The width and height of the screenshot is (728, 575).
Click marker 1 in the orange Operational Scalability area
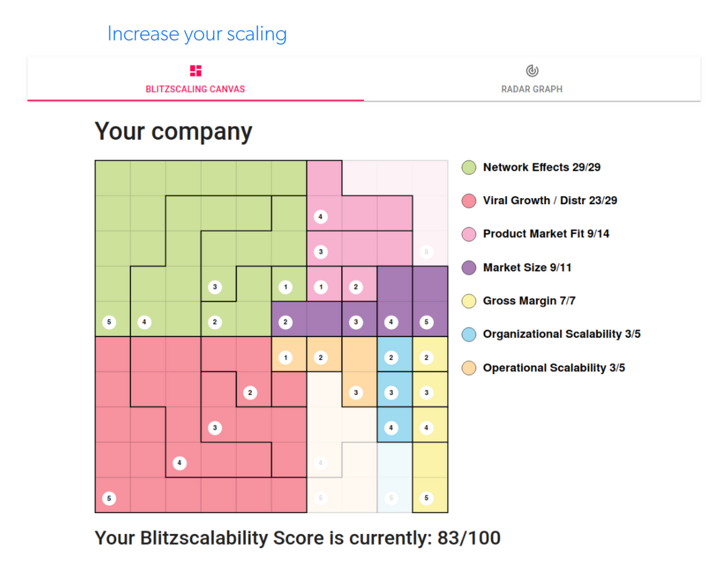point(285,357)
